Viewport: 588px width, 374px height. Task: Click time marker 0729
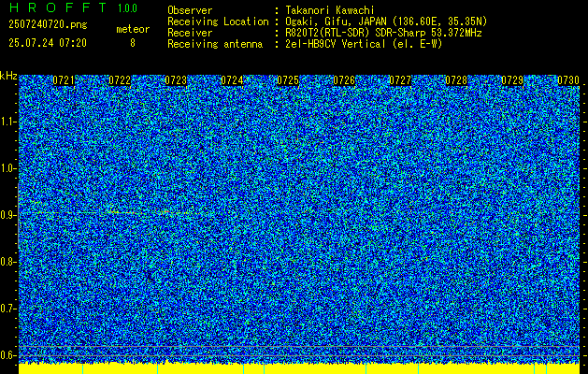(x=512, y=80)
